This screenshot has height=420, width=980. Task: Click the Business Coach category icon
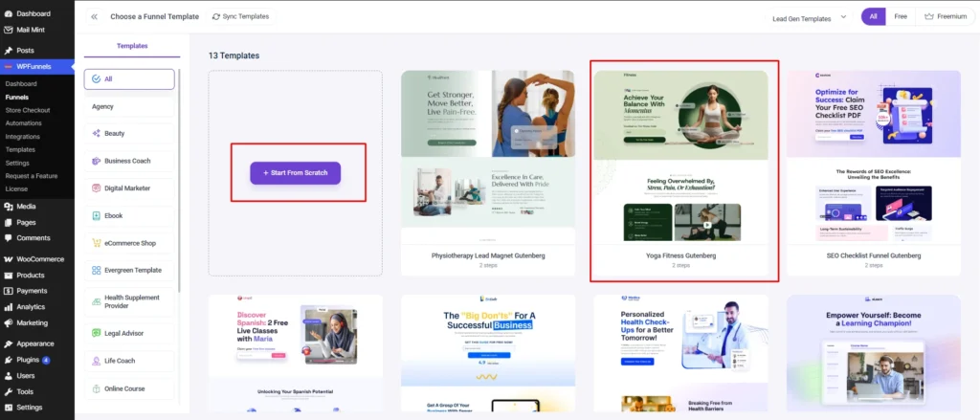[97, 161]
